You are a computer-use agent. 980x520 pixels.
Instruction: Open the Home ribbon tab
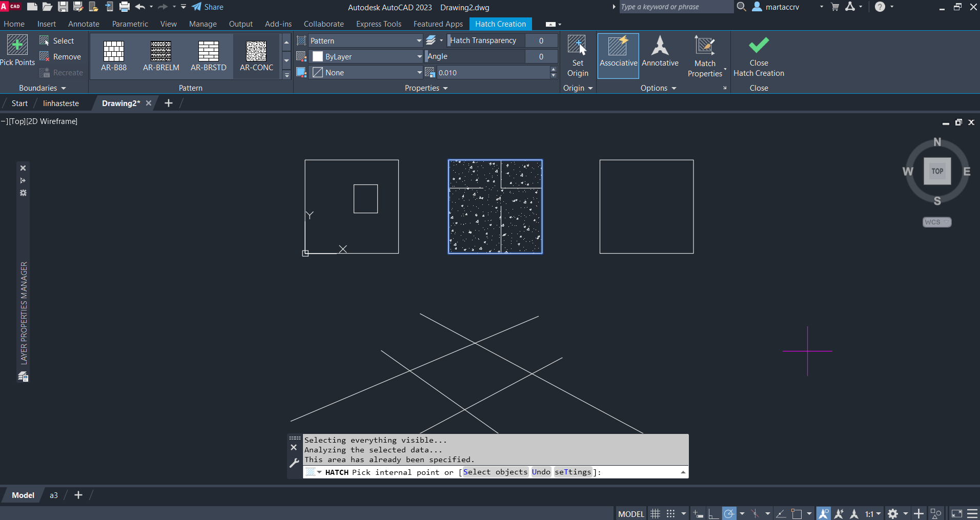pyautogui.click(x=14, y=24)
